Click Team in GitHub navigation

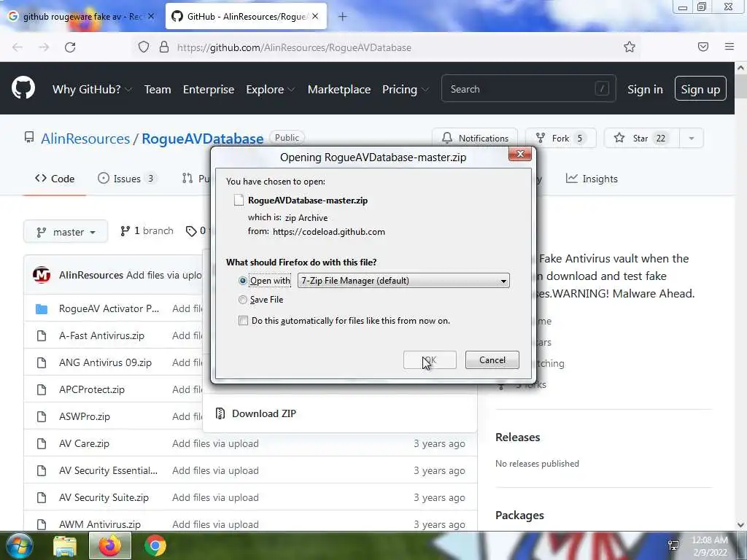(x=158, y=89)
